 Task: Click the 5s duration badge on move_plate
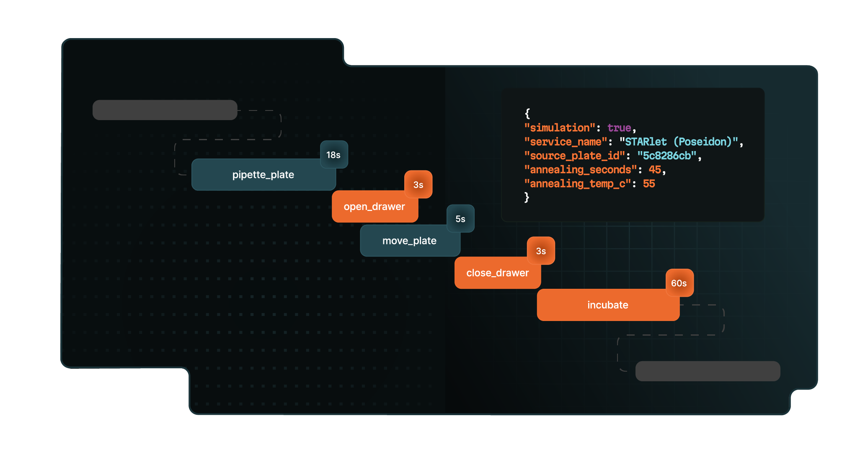click(x=461, y=218)
